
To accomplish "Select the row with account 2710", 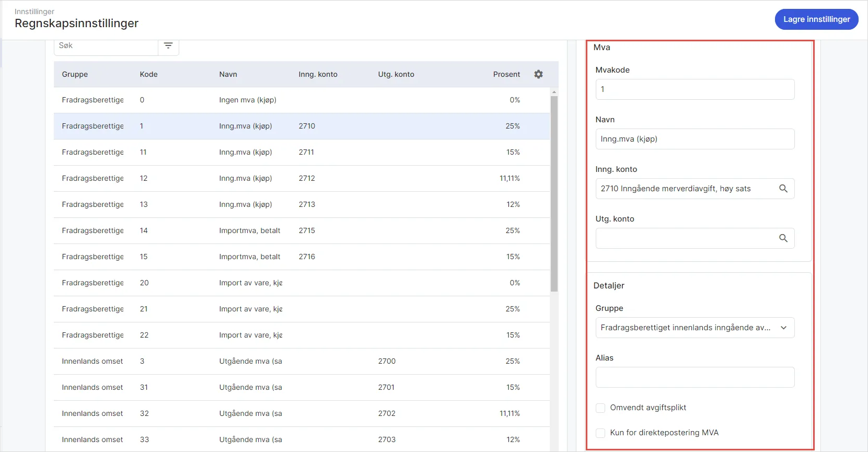I will pos(302,126).
